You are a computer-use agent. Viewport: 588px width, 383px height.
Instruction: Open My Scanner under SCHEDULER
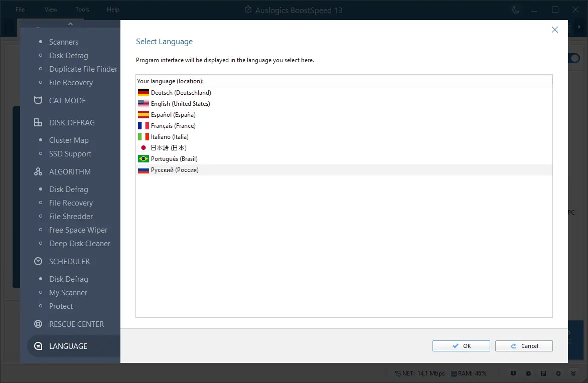68,292
